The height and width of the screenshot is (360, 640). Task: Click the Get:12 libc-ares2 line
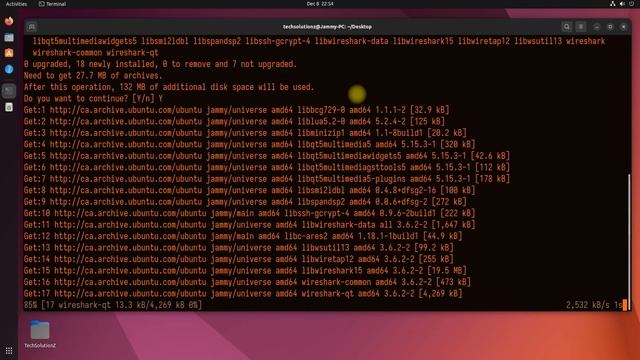(x=243, y=236)
